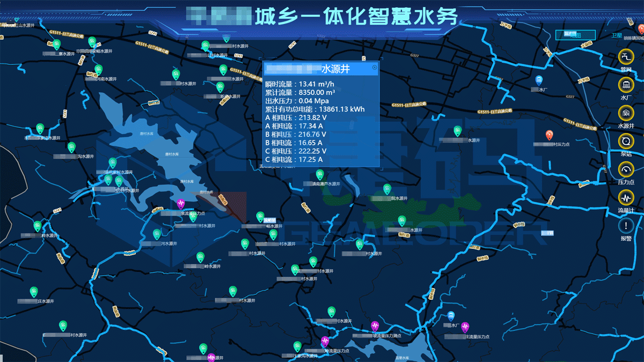Click the blue 水厂 plant icon on the right

click(x=540, y=79)
